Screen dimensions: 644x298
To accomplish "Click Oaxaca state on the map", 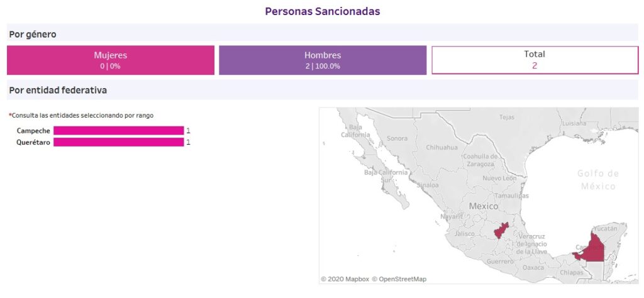I will (533, 267).
